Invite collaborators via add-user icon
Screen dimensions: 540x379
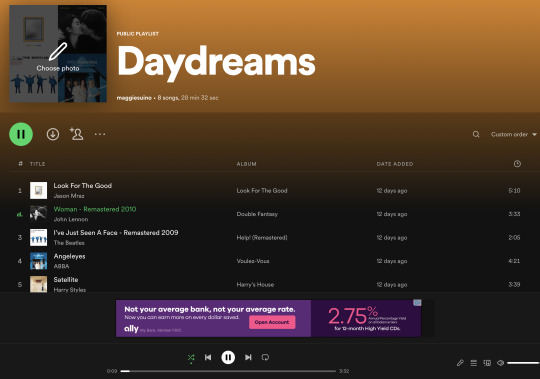point(76,134)
